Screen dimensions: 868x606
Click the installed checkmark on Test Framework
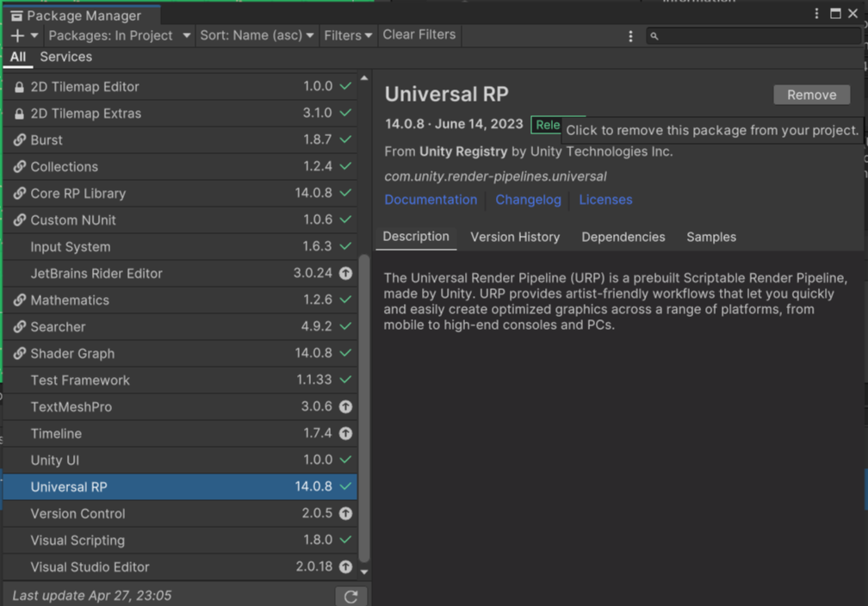tap(345, 380)
